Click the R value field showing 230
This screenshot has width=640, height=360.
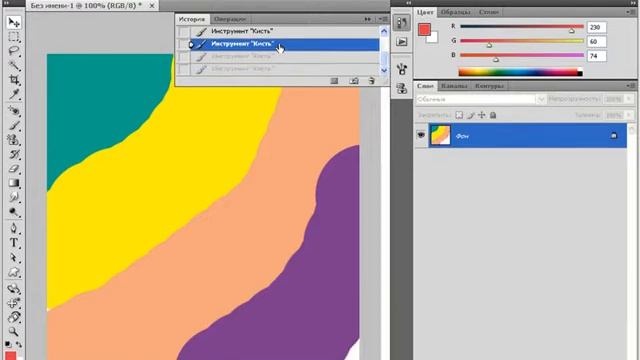(x=596, y=27)
